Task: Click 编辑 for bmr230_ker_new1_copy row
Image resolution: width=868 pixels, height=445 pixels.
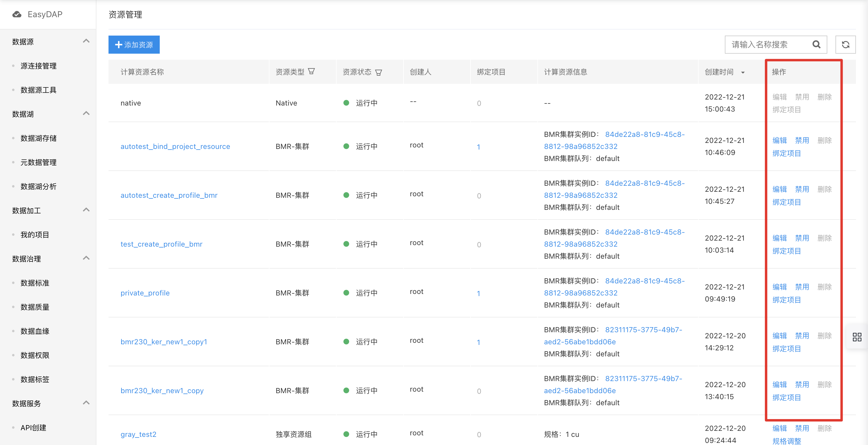Action: click(779, 385)
